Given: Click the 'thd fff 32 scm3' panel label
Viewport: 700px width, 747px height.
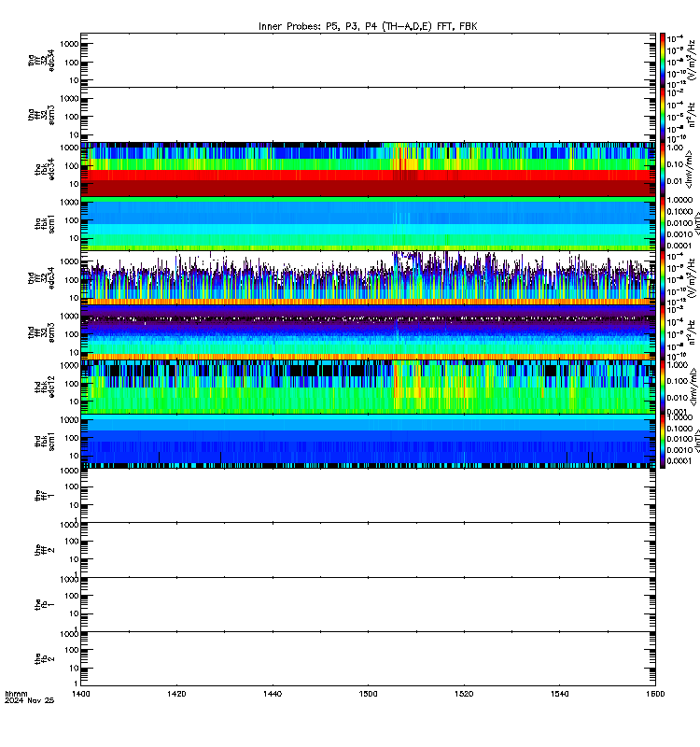Looking at the screenshot, I should [41, 332].
